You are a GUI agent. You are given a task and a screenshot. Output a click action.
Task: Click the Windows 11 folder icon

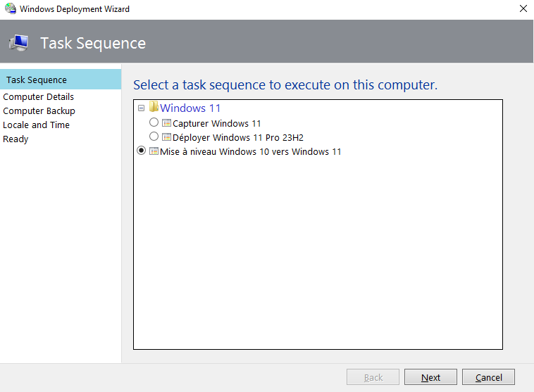(154, 108)
